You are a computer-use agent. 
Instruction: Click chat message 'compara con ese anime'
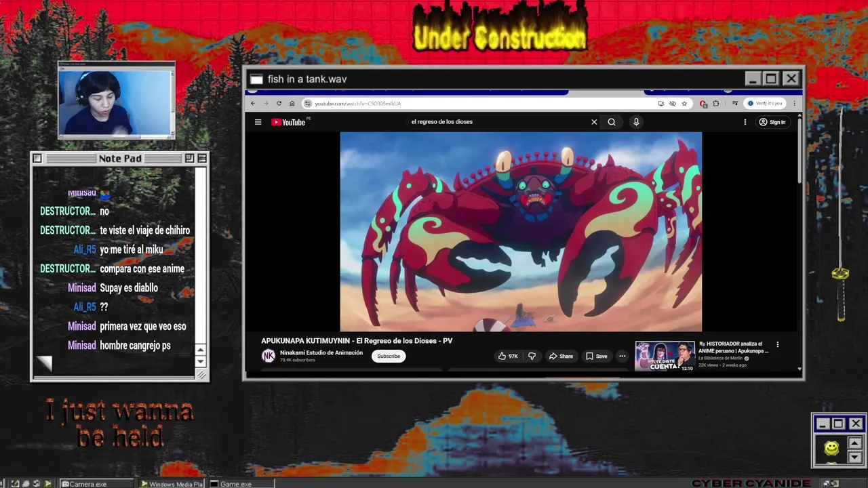coord(142,269)
